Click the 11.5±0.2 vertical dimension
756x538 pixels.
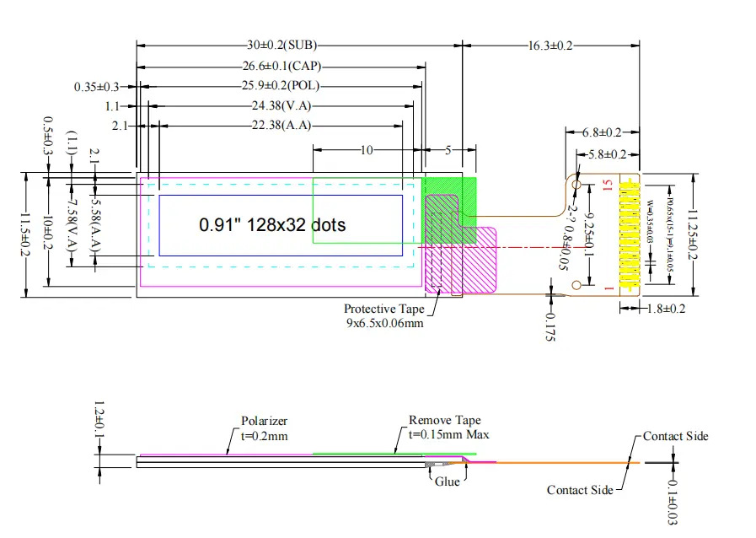[25, 235]
